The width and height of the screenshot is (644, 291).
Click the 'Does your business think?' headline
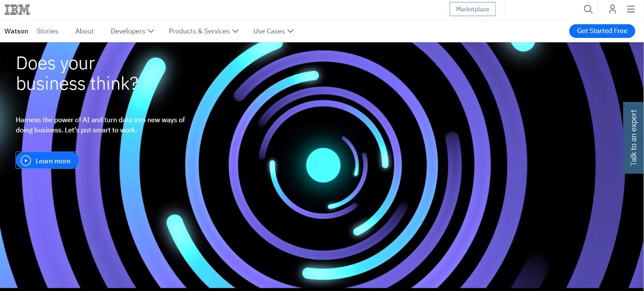pos(77,74)
